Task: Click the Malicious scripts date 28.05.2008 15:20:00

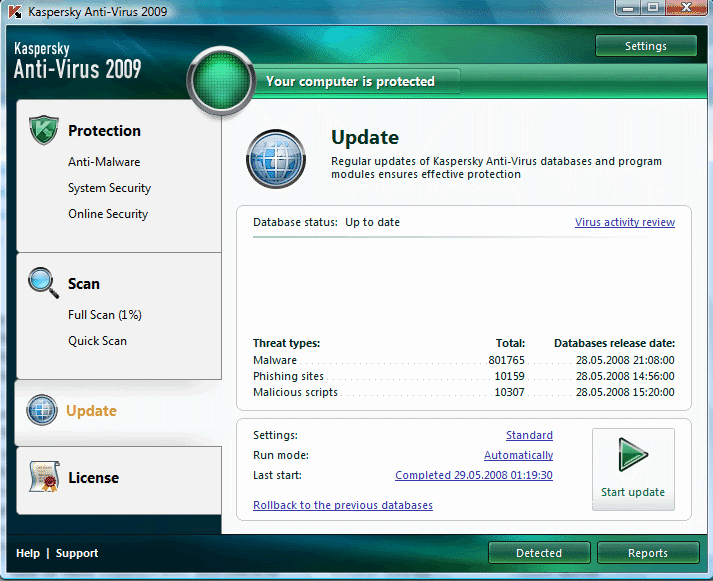Action: [x=625, y=392]
